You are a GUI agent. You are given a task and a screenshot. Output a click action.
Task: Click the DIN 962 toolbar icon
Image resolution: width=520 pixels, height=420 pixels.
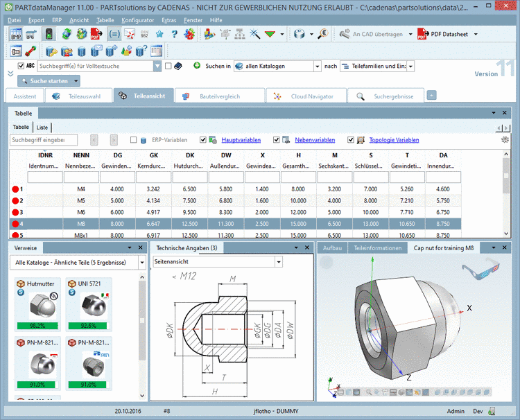point(144,34)
